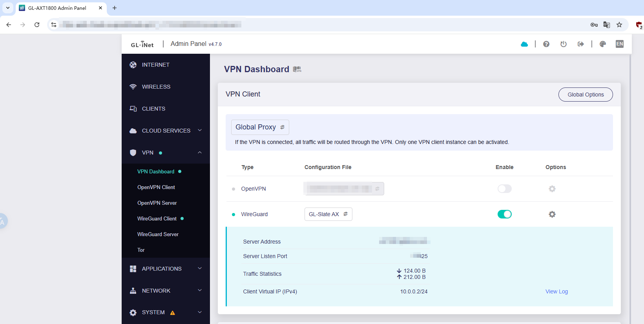Screen dimensions: 644x324
Task: Expand the CLOUD SERVICES sidebar menu
Action: [166, 131]
